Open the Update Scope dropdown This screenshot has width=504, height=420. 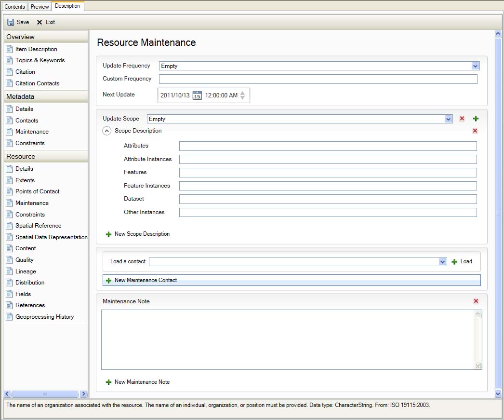coord(449,119)
